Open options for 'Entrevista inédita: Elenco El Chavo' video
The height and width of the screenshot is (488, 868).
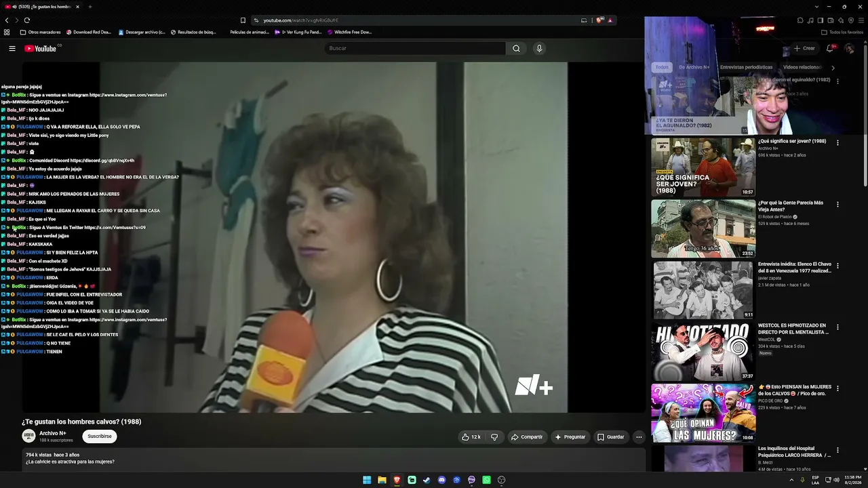coord(837,266)
